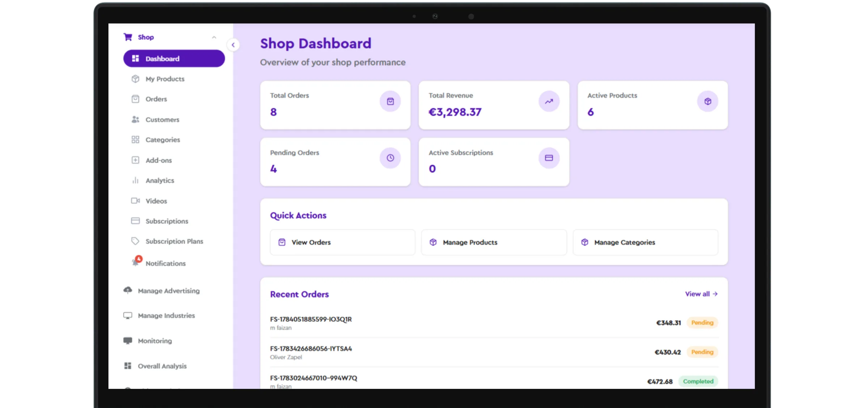
Task: Click the Subscriptions card icon
Action: click(135, 221)
